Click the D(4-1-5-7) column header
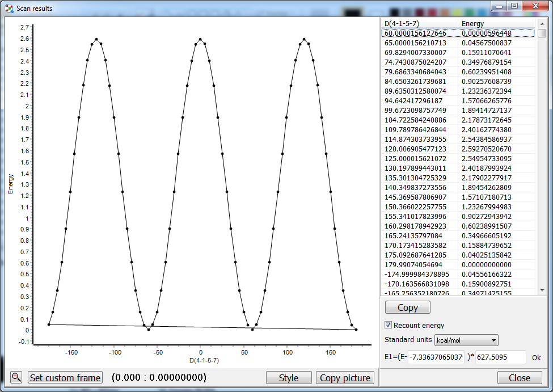The height and width of the screenshot is (392, 553). [x=419, y=23]
